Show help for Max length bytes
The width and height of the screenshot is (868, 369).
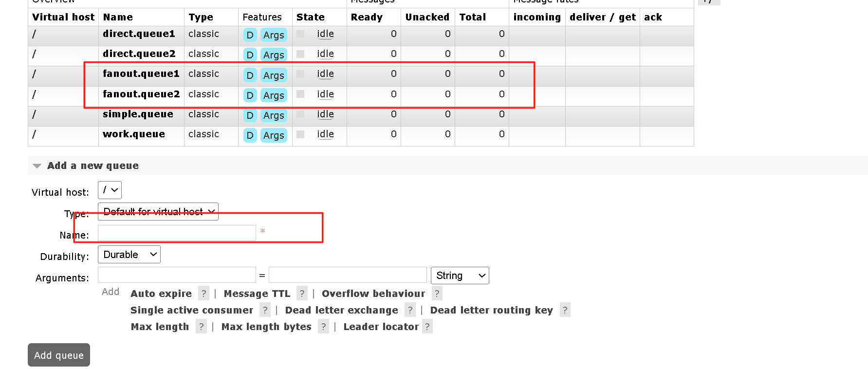click(x=324, y=327)
